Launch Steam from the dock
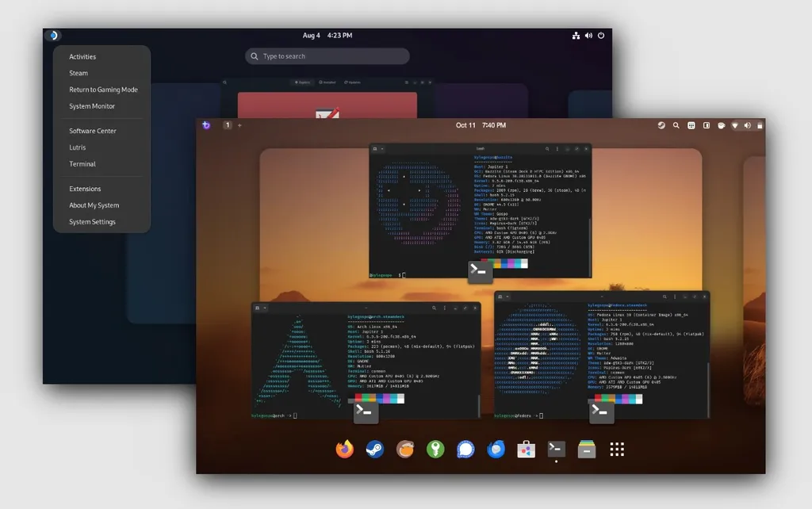This screenshot has height=509, width=812. pos(374,450)
